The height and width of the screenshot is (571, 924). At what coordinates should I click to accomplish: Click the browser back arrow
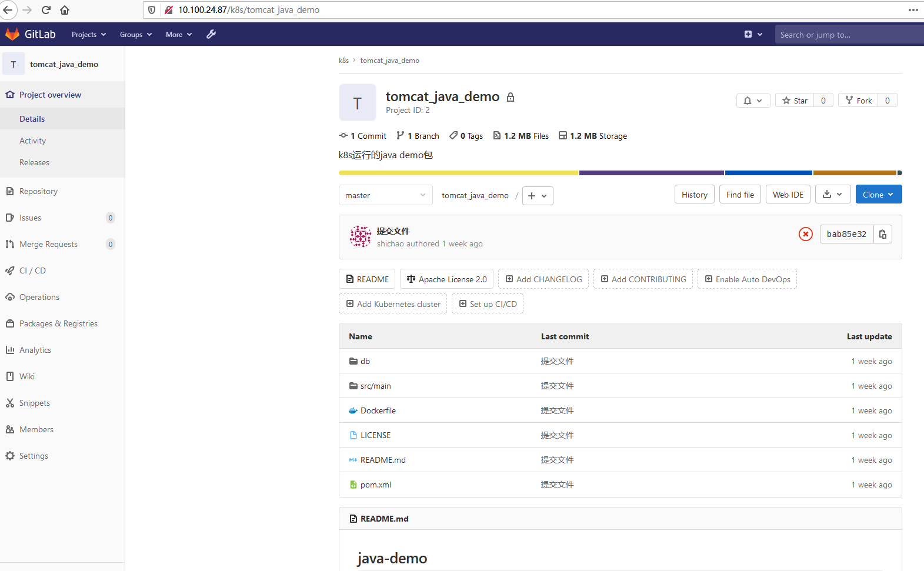click(x=8, y=10)
